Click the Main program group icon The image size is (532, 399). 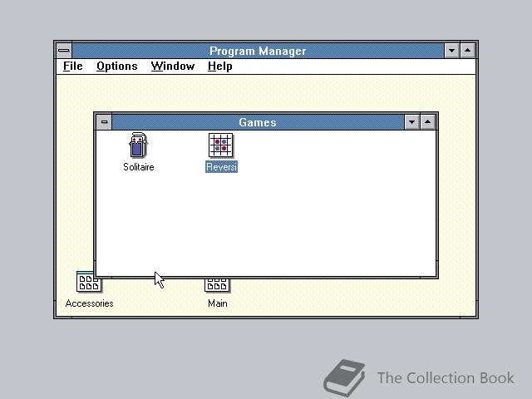click(x=217, y=285)
